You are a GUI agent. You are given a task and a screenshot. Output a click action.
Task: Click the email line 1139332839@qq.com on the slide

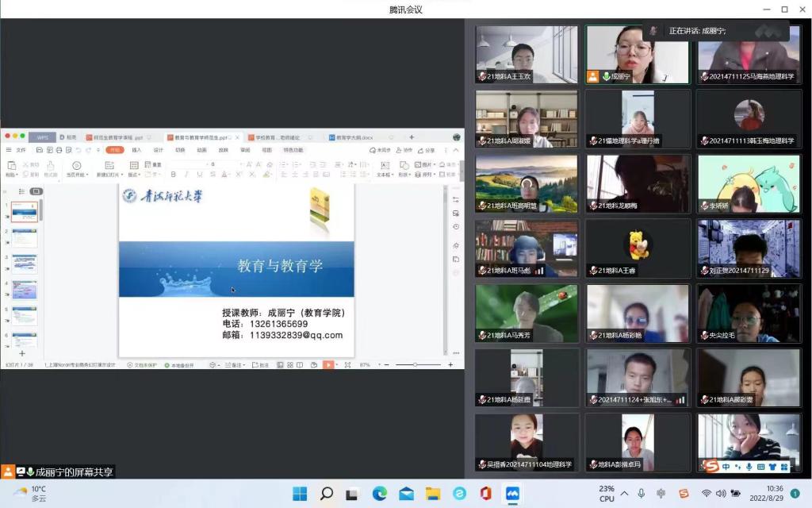283,336
